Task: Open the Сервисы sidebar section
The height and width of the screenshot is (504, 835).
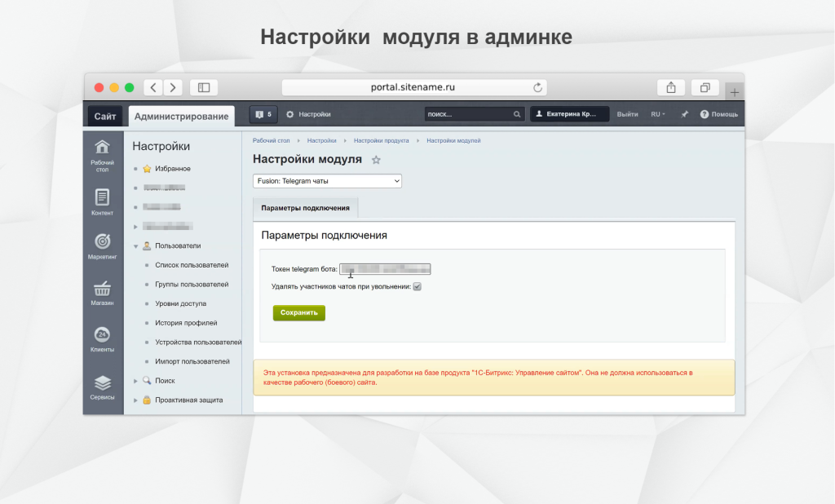Action: pyautogui.click(x=102, y=387)
